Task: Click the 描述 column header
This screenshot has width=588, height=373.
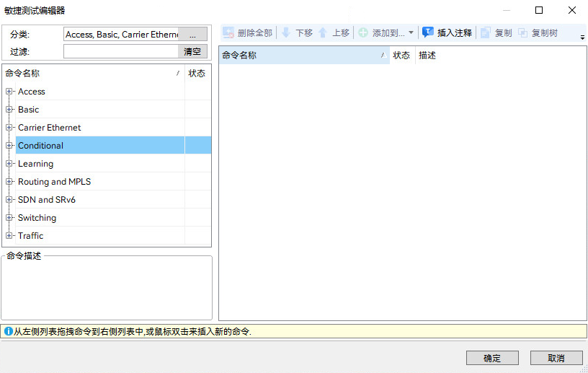Action: pos(427,56)
